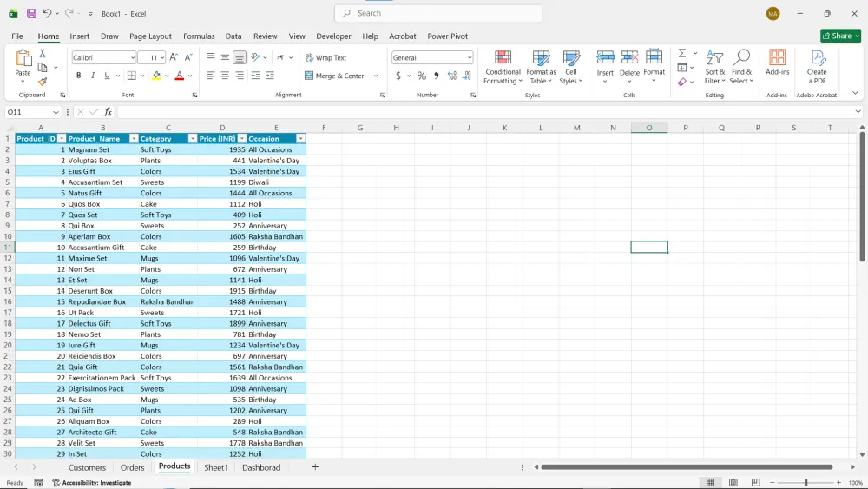Click Conditional Formatting button

point(503,67)
